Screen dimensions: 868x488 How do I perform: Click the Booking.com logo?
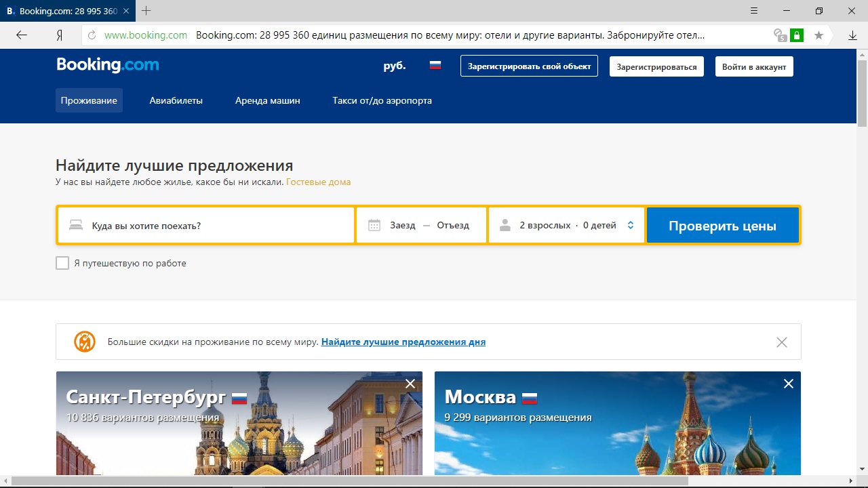[107, 65]
